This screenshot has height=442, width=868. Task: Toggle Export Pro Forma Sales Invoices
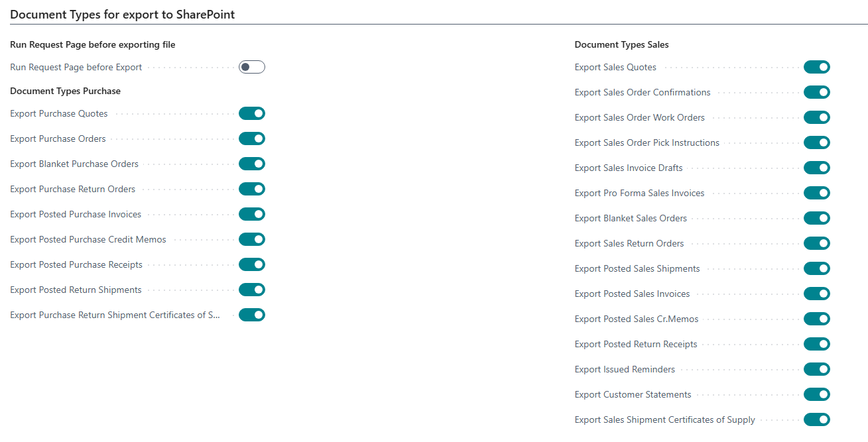[816, 193]
